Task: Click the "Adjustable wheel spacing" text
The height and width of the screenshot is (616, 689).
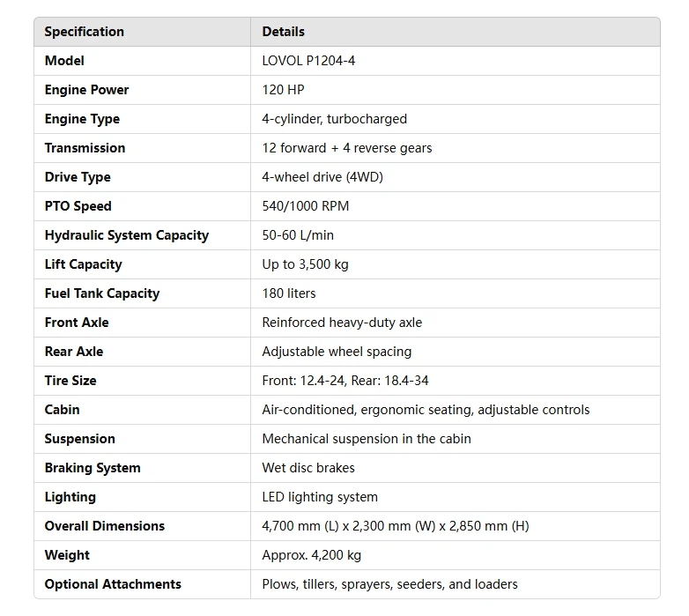Action: tap(337, 352)
